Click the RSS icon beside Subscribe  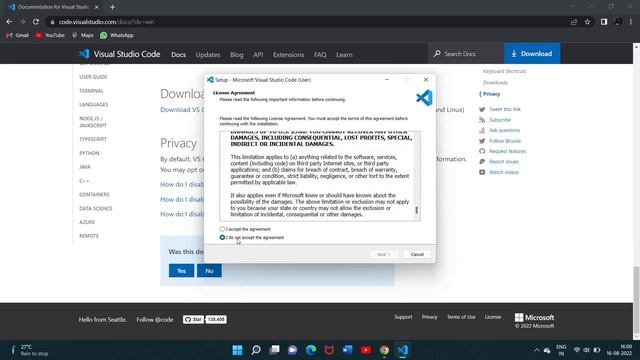click(x=482, y=120)
